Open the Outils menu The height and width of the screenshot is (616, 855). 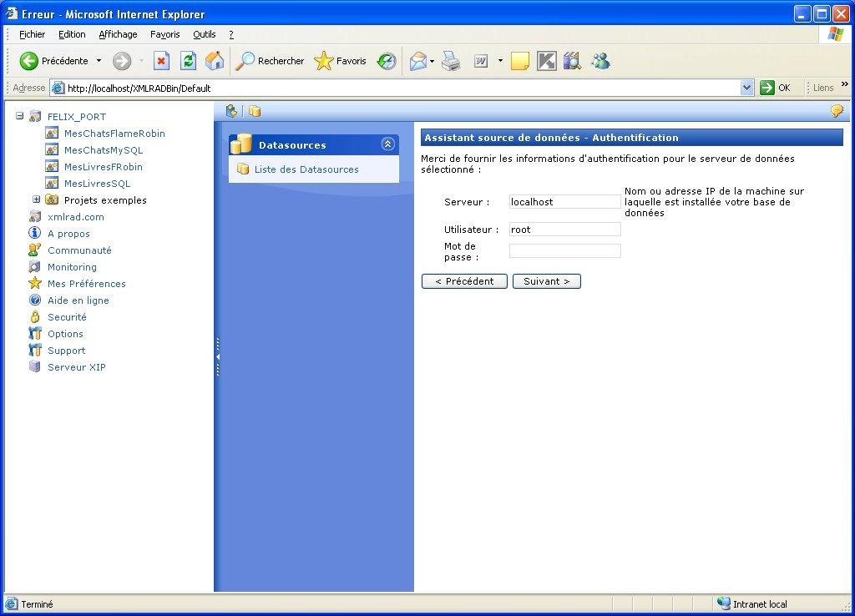coord(204,34)
